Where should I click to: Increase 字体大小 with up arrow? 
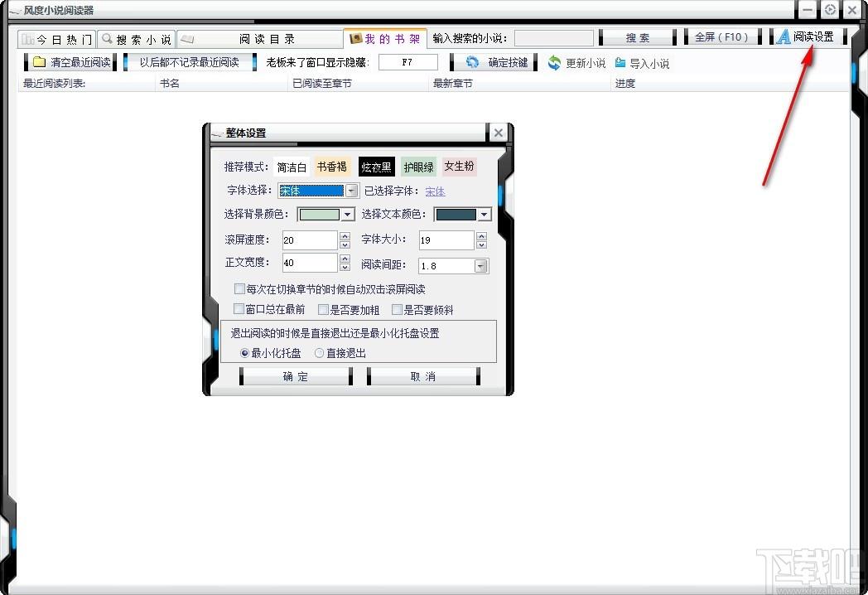(x=481, y=235)
